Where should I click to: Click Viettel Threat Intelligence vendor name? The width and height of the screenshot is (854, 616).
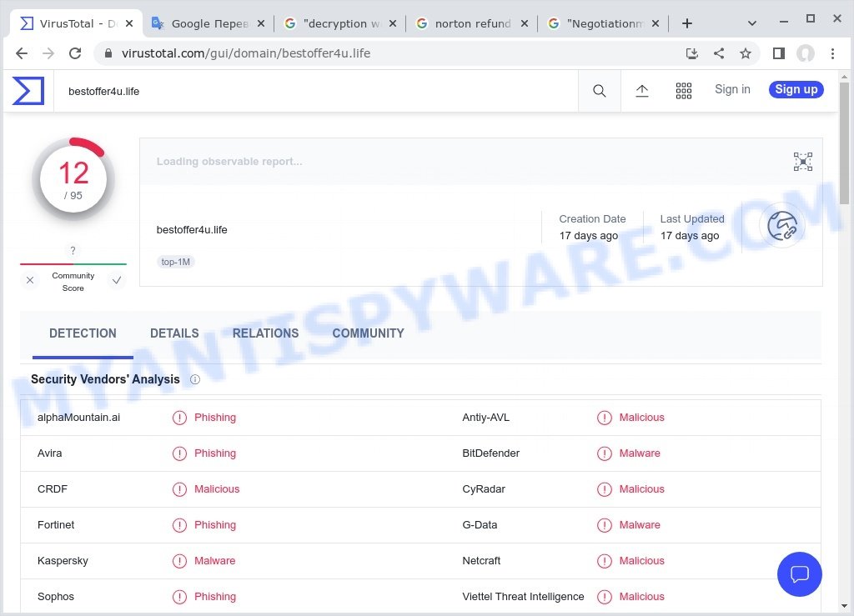click(523, 597)
